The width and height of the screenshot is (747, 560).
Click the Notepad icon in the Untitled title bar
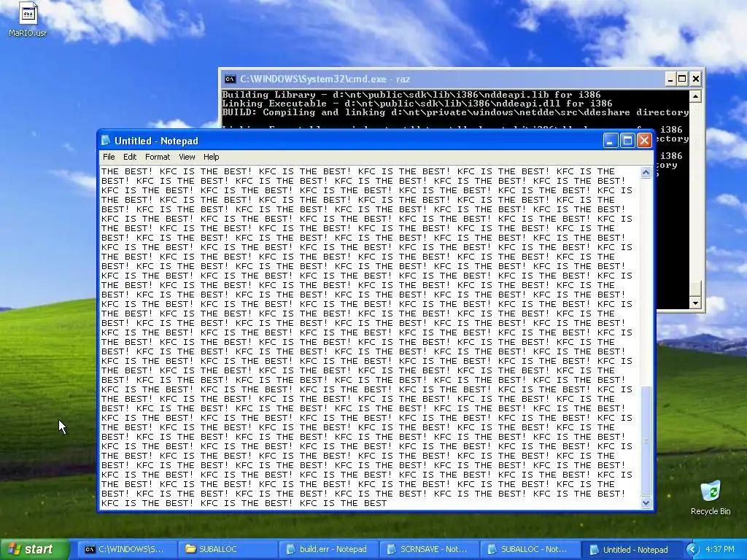coord(106,141)
